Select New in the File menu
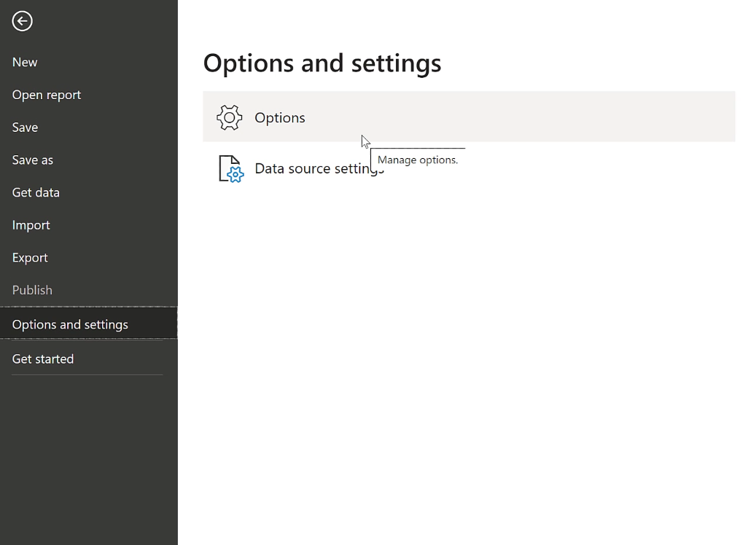Image resolution: width=756 pixels, height=545 pixels. [25, 62]
